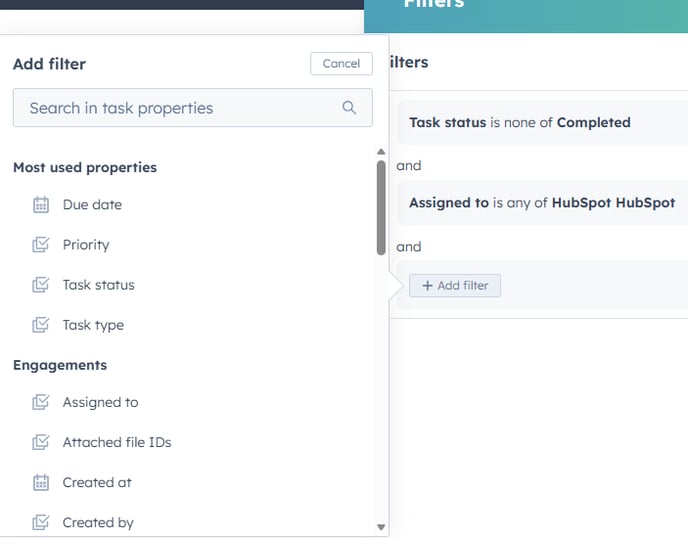This screenshot has height=538, width=688.
Task: Open the Task status is none of Completed filter
Action: [x=520, y=123]
